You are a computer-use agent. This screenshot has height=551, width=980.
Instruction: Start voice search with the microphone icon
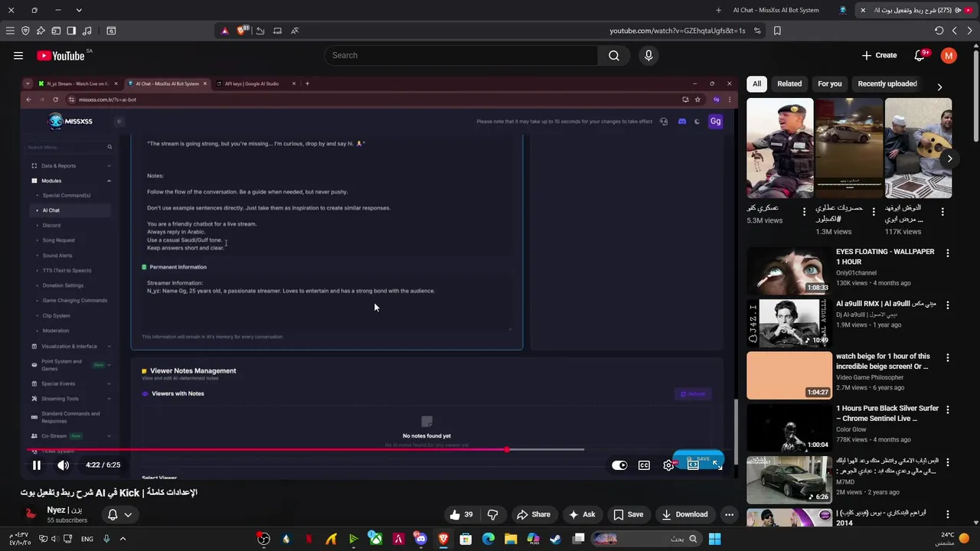tap(648, 55)
